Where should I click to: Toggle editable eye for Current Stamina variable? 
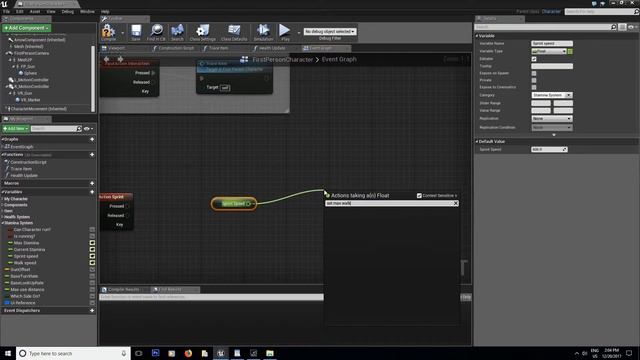[x=92, y=249]
